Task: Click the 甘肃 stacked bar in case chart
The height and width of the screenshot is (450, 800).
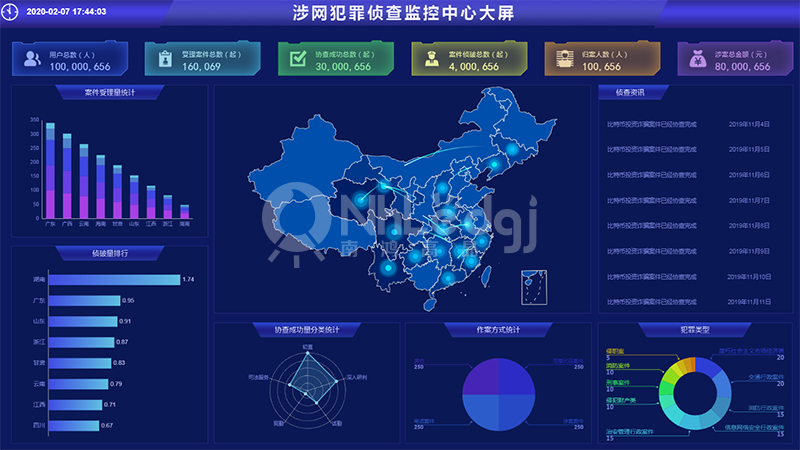Action: point(117,192)
